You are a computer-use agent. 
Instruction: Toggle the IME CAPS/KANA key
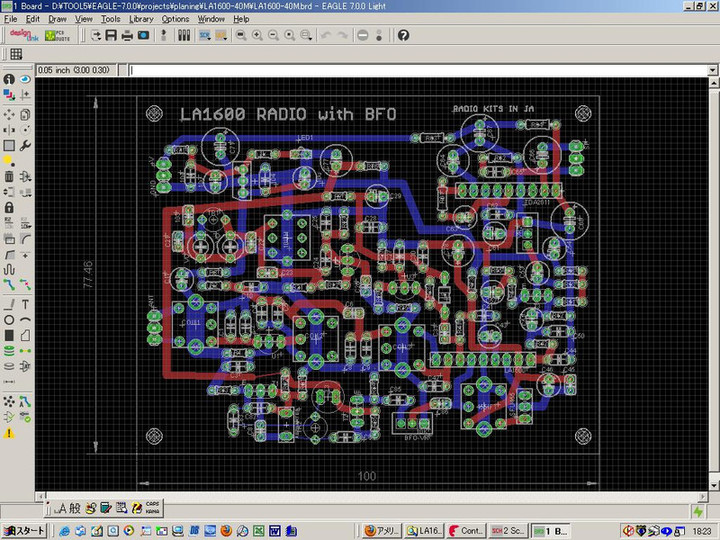[x=153, y=507]
